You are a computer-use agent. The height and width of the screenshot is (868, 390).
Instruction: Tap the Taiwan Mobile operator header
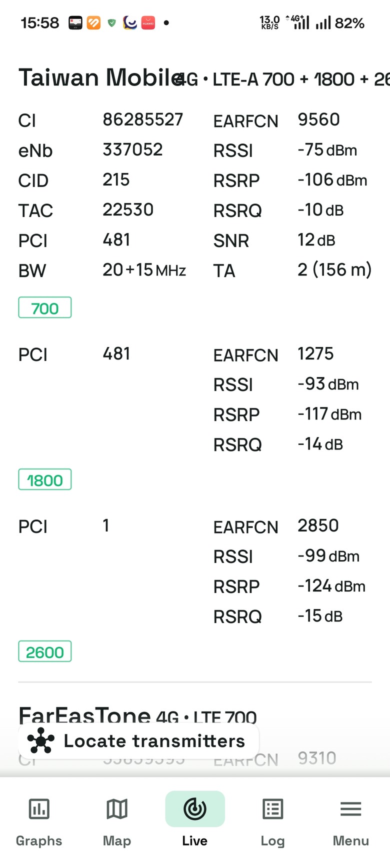pos(100,77)
